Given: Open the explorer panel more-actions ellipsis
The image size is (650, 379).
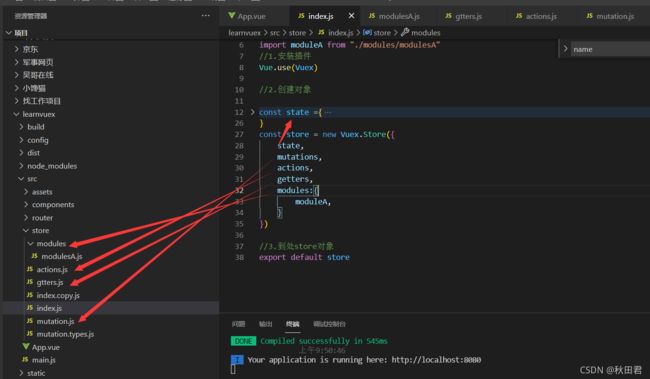Looking at the screenshot, I should pos(206,16).
